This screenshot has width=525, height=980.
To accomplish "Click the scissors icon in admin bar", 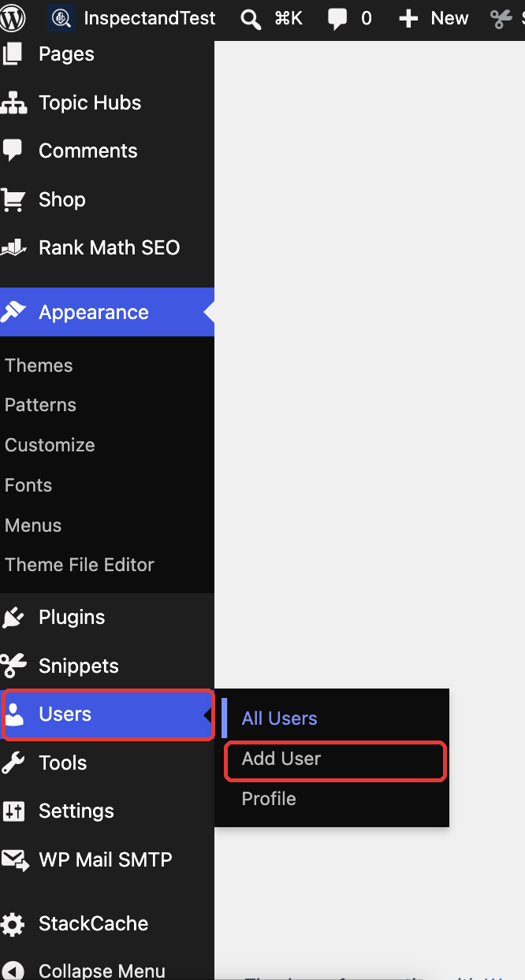I will (x=501, y=19).
